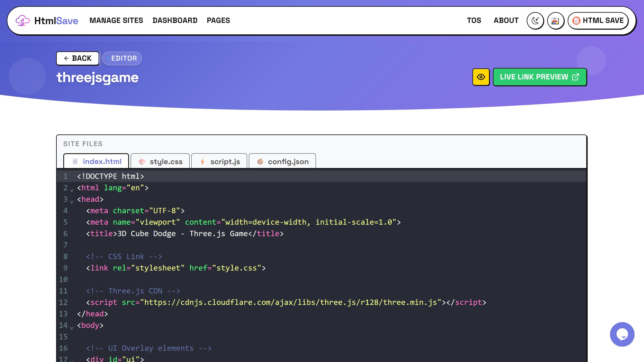Go to DASHBOARD nav item
The image size is (644, 362).
(175, 20)
